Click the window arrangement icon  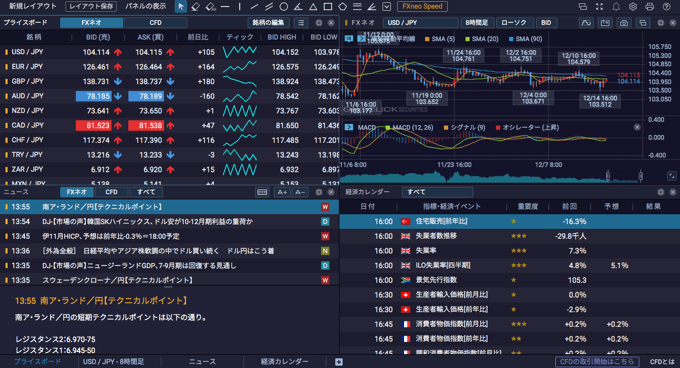[x=582, y=7]
